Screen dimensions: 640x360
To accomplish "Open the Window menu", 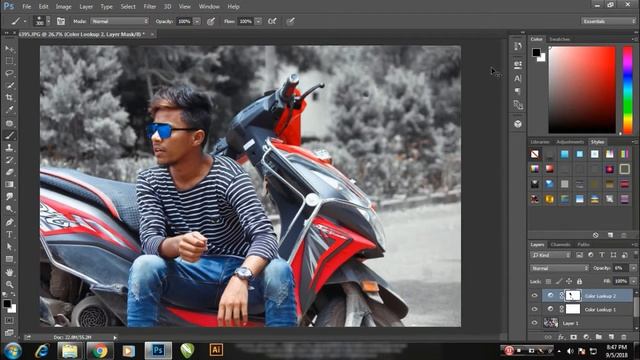I will tap(209, 7).
